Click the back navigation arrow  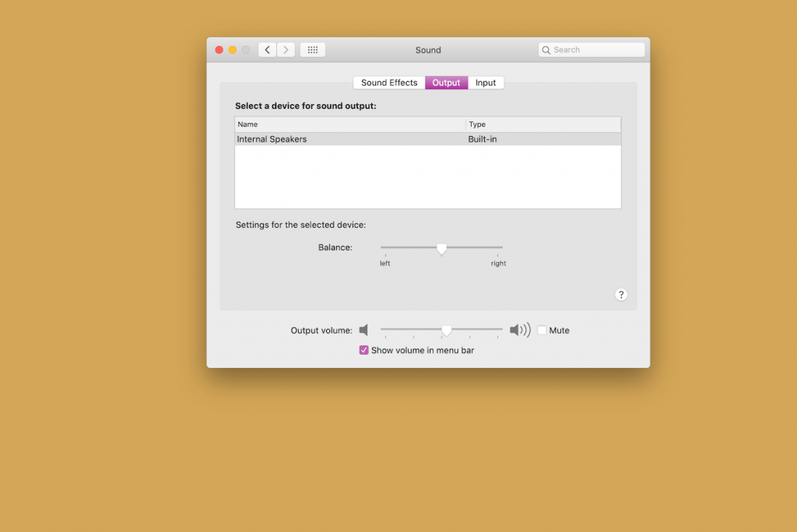267,49
